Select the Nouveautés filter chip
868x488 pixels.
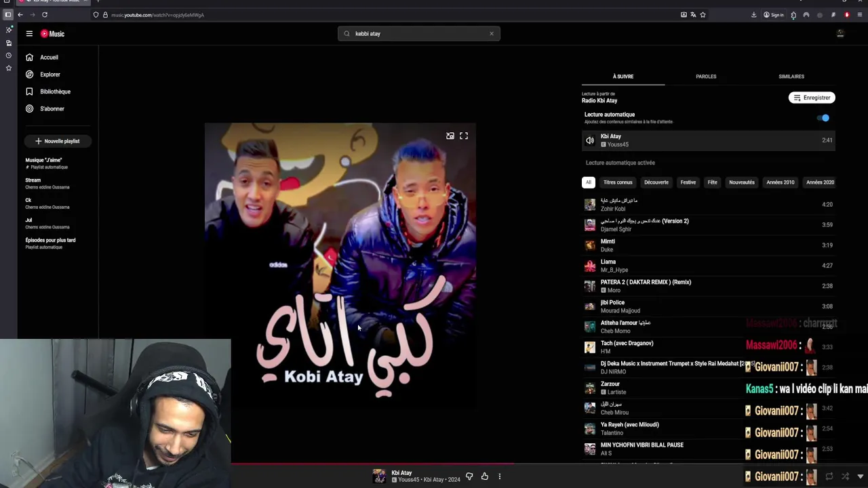(x=742, y=182)
